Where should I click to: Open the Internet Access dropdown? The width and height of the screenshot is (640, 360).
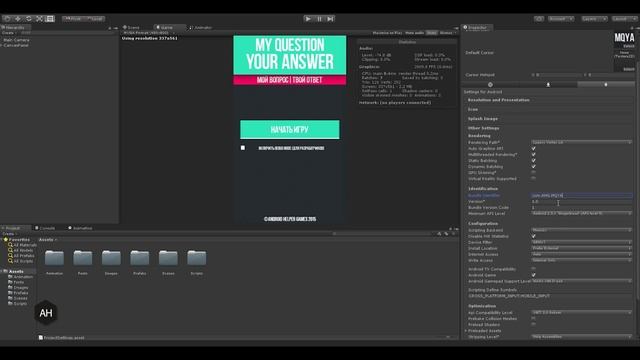(582, 254)
